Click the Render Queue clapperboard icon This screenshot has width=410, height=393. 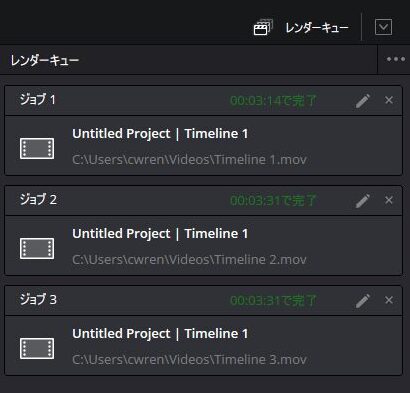tap(263, 27)
